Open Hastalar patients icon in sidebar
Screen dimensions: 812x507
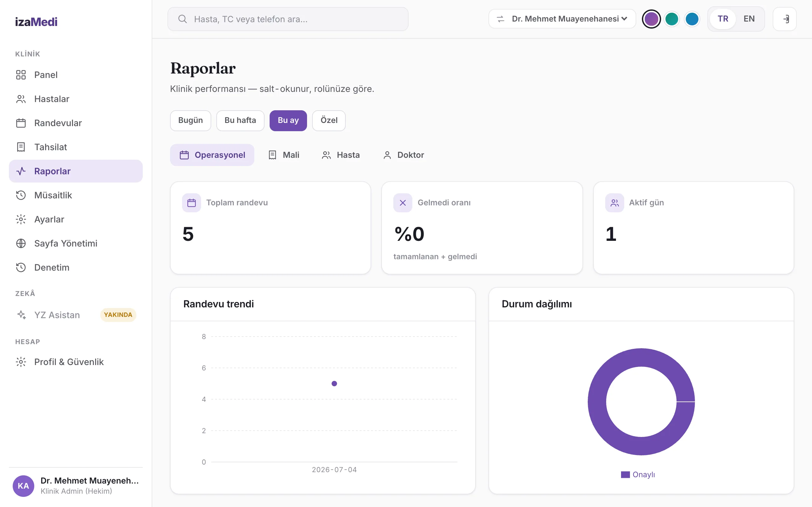(21, 99)
